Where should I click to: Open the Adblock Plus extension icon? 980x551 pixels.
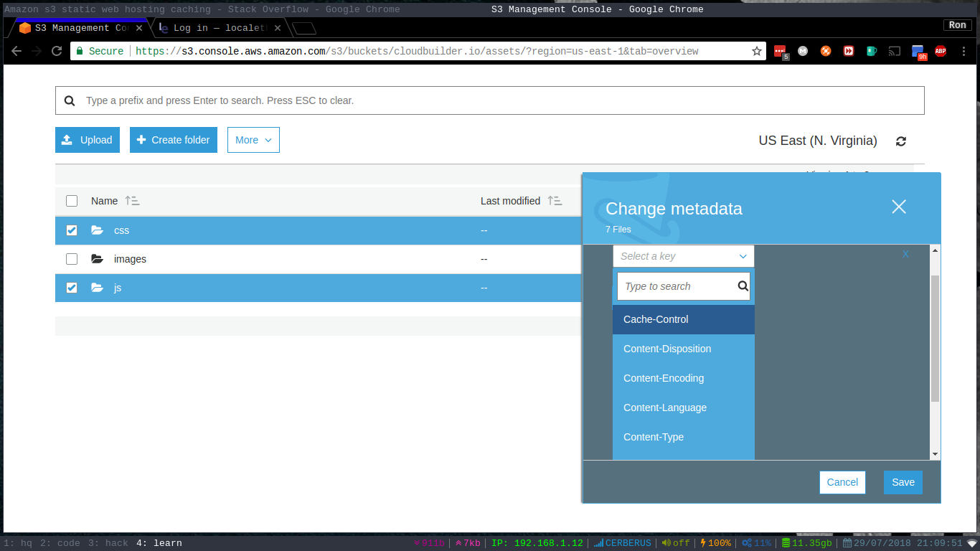(x=941, y=51)
